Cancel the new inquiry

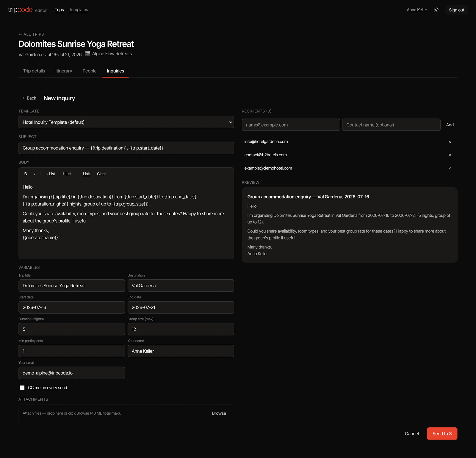coord(412,434)
